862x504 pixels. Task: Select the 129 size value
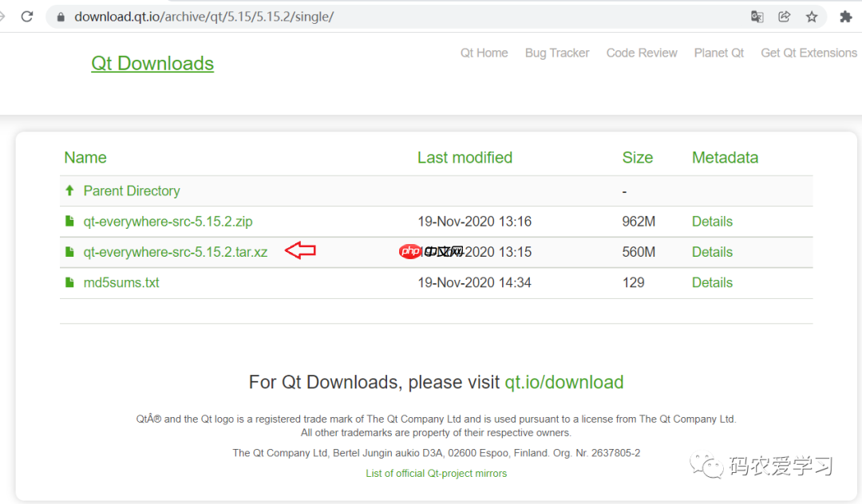coord(633,282)
